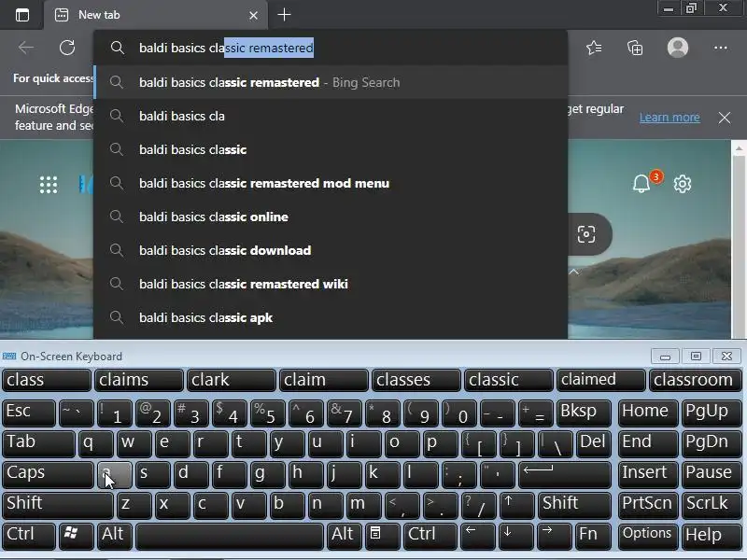The image size is (747, 560).
Task: Open a new tab with plus button
Action: click(x=284, y=15)
